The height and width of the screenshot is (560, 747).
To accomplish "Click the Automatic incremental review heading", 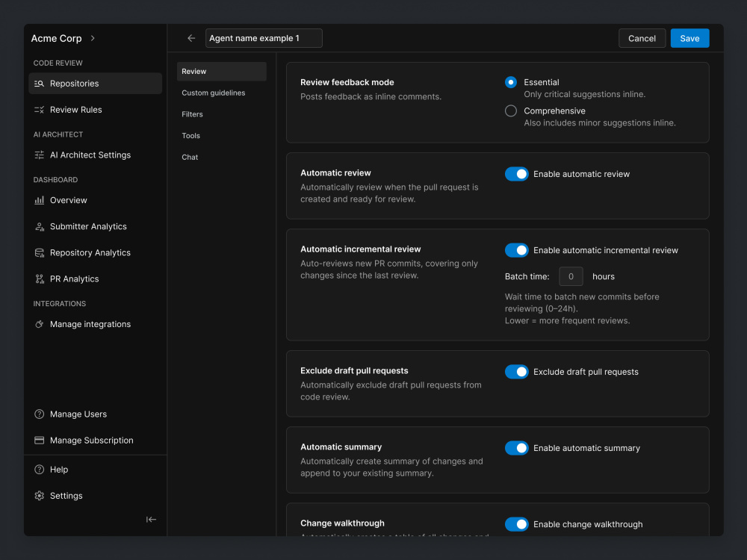I will (360, 249).
